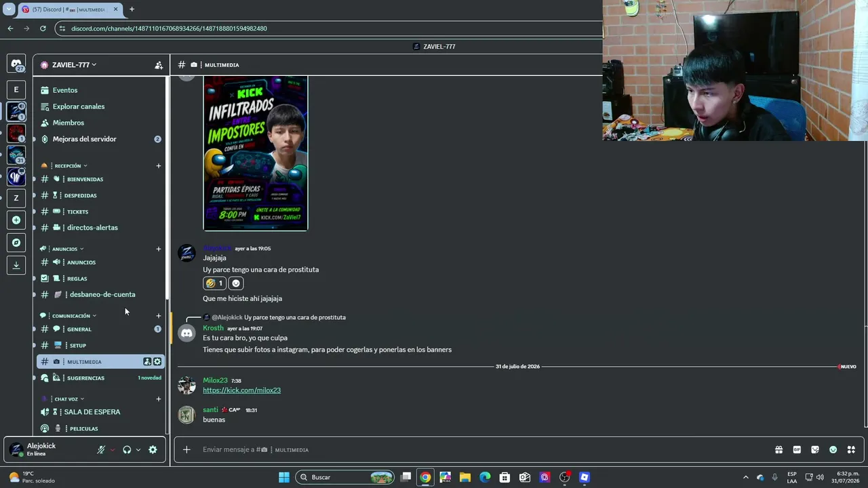Viewport: 868px width, 488px height.
Task: Open Explorar canales
Action: (100, 106)
